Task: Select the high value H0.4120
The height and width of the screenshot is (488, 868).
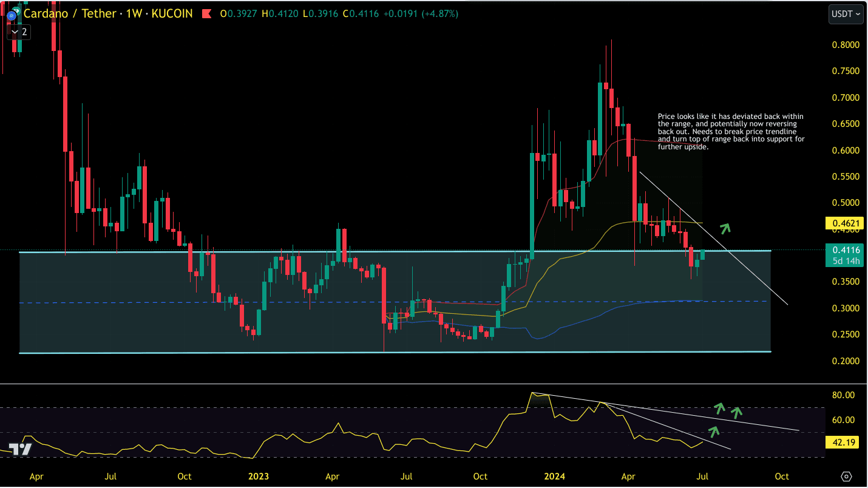Action: [280, 13]
